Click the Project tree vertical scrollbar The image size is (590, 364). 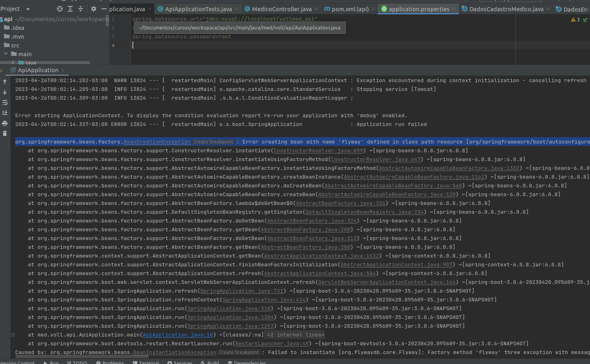coord(107,21)
